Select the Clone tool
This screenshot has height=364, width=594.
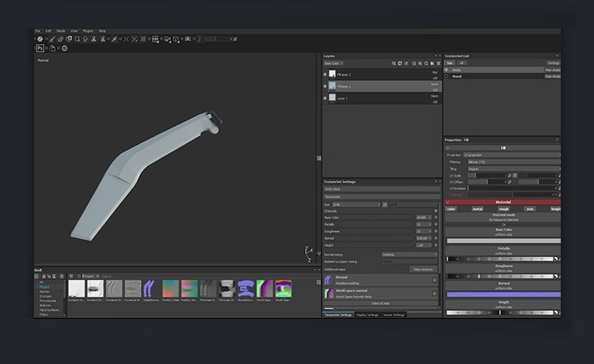click(93, 39)
